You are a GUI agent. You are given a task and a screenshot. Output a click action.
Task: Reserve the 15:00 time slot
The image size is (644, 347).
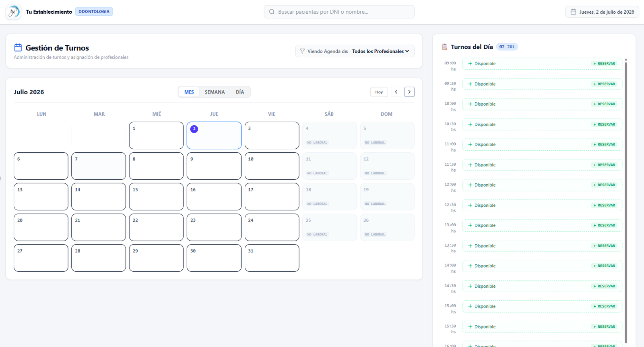604,306
